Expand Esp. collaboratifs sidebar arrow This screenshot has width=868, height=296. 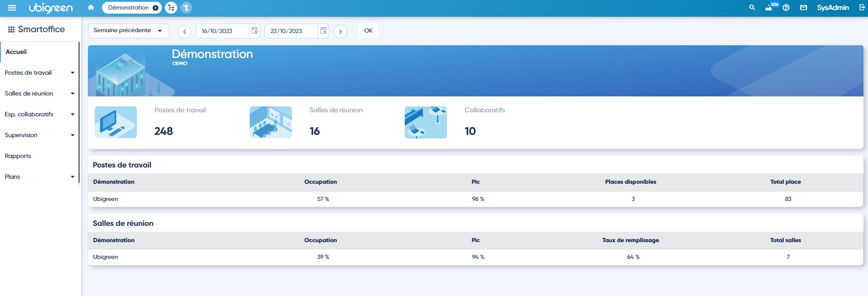pyautogui.click(x=73, y=115)
